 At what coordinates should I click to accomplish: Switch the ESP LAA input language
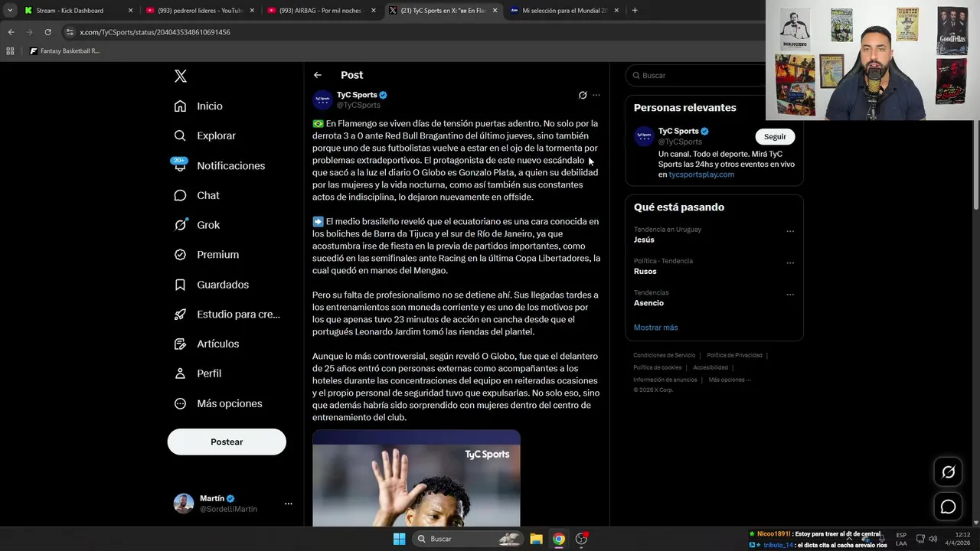tap(901, 539)
